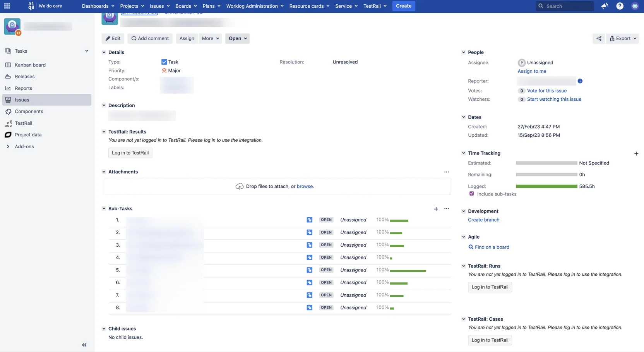Viewport: 644px width, 352px height.
Task: Click the reporter info icon
Action: (580, 81)
